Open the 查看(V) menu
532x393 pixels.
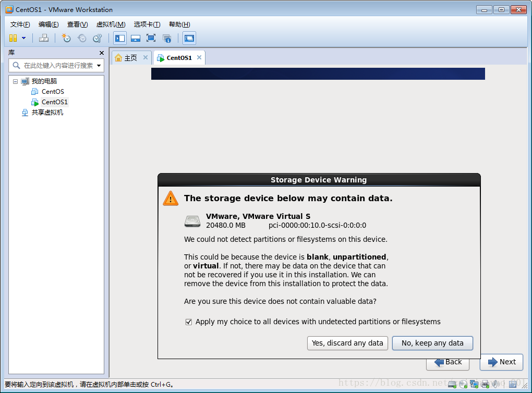(77, 24)
